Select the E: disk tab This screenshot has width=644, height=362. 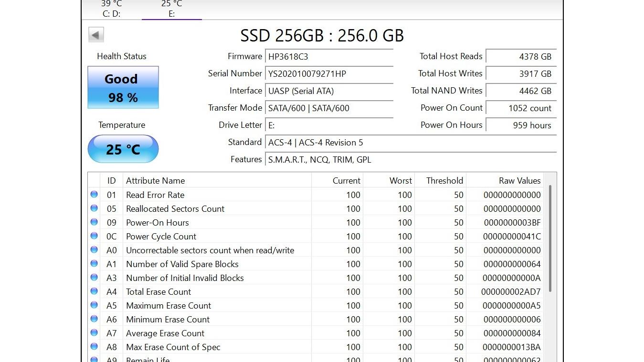point(172,9)
